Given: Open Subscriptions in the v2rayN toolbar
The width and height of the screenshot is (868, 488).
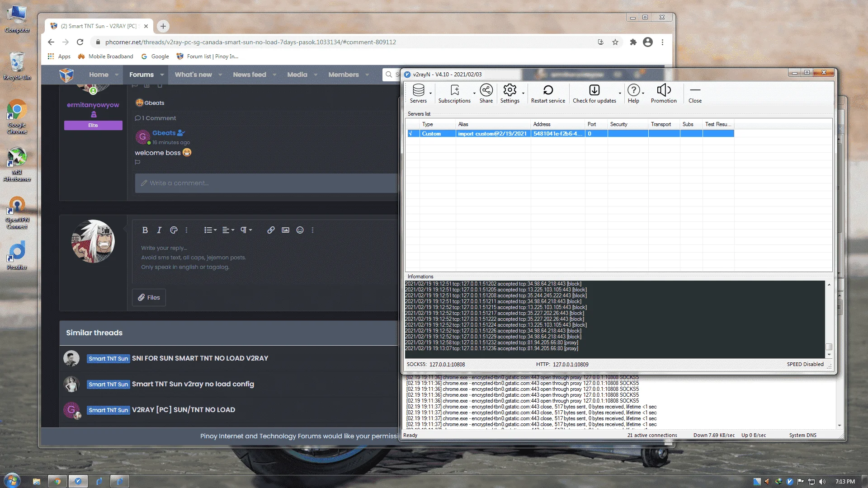Looking at the screenshot, I should tap(454, 94).
